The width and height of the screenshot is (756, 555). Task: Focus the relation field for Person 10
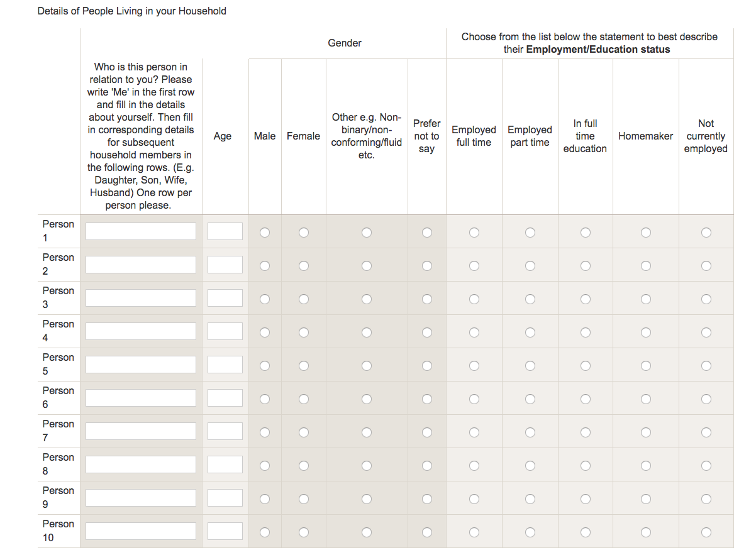click(x=141, y=531)
